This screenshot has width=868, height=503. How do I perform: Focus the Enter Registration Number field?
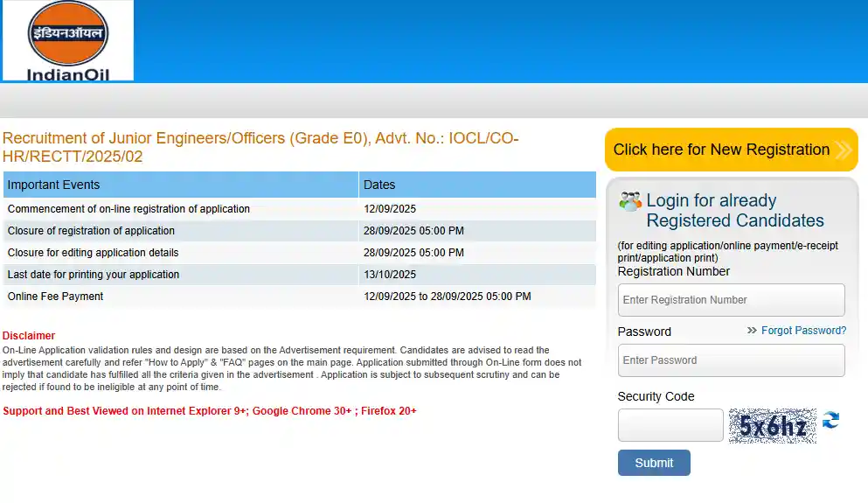tap(731, 300)
